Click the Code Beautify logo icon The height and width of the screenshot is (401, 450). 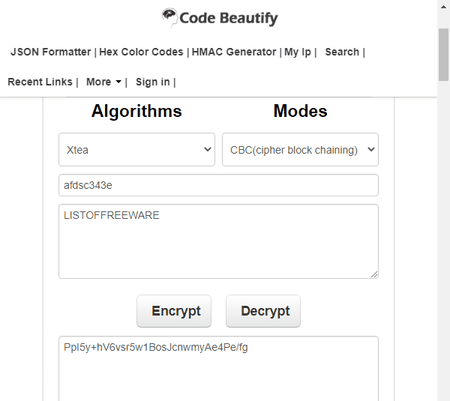tap(169, 17)
